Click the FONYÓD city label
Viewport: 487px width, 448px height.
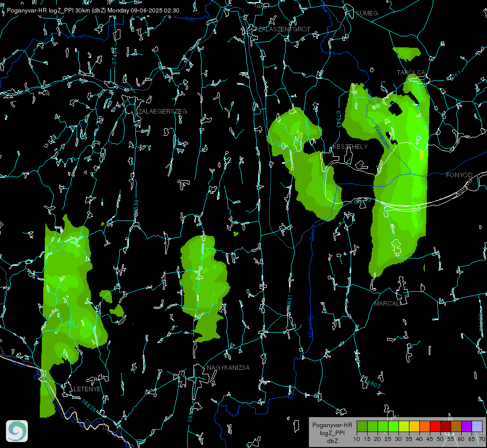pyautogui.click(x=459, y=175)
